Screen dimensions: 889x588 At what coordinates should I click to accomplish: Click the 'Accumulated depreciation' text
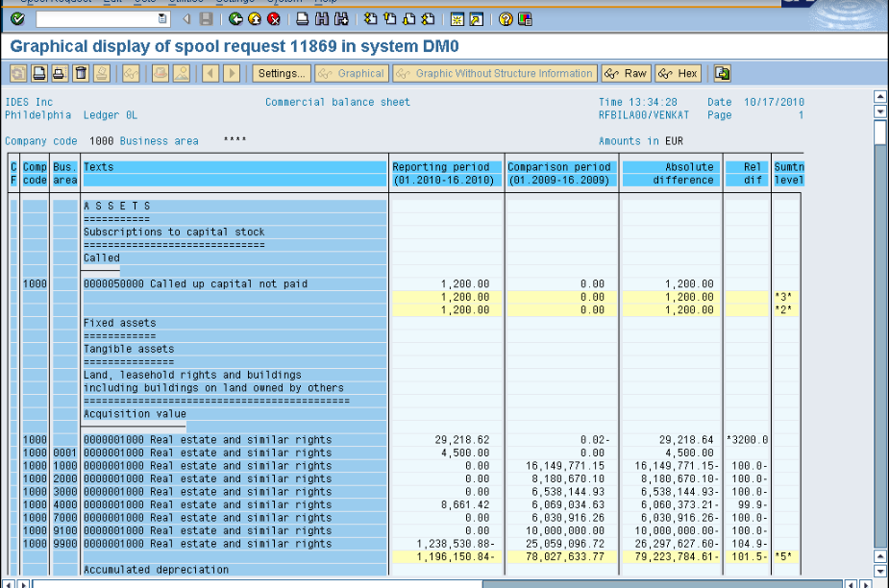pos(156,570)
